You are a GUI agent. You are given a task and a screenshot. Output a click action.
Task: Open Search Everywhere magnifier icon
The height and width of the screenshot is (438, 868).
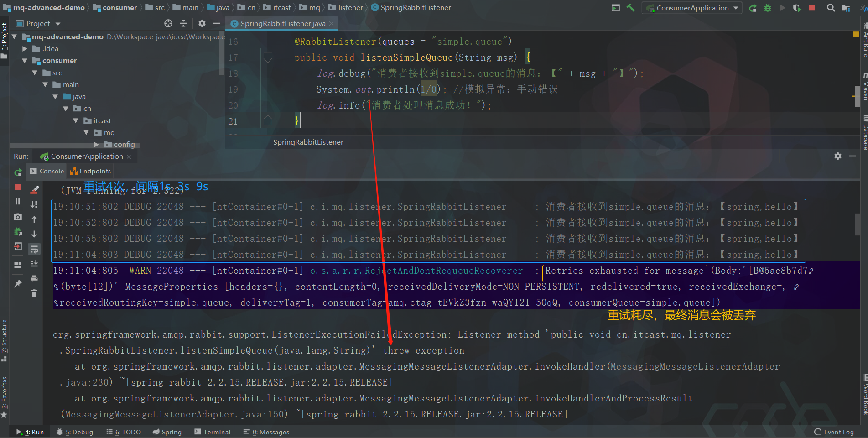pyautogui.click(x=831, y=8)
